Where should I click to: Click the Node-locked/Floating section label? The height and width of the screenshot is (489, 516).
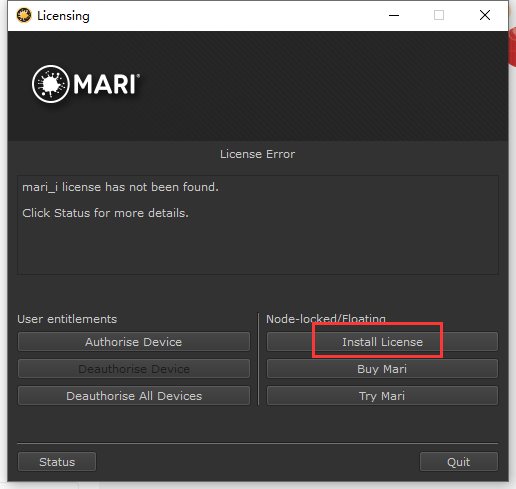[x=326, y=319]
